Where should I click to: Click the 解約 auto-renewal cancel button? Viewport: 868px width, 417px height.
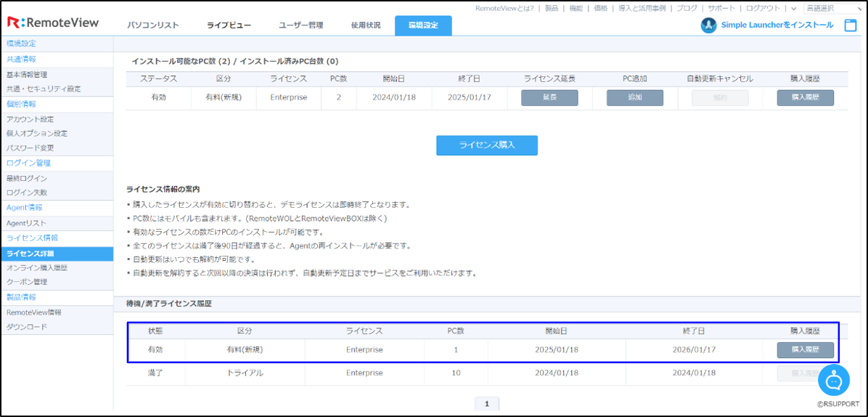click(720, 97)
